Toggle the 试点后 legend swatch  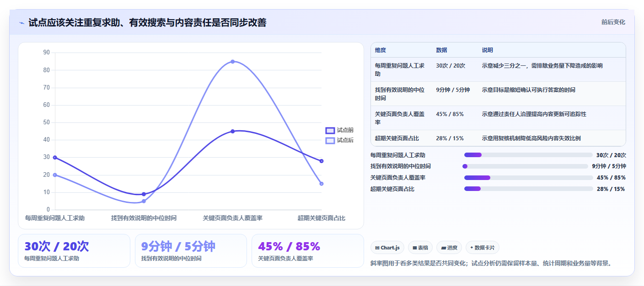click(x=330, y=140)
